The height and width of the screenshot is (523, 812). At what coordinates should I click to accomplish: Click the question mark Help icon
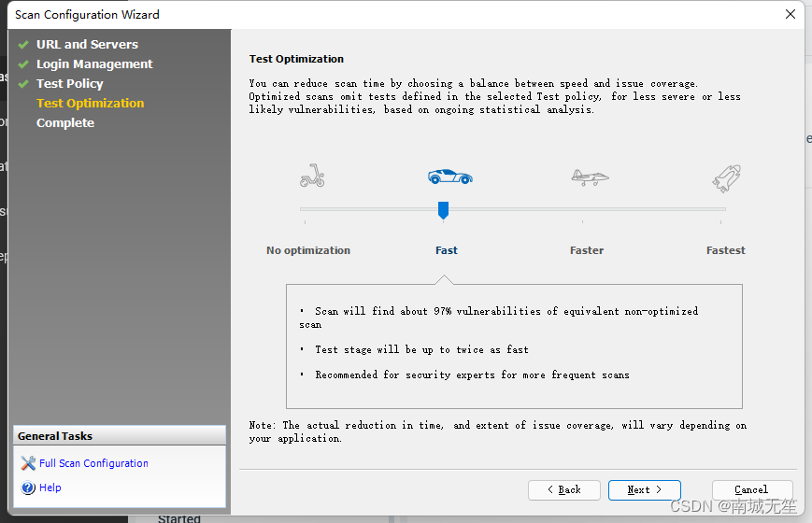28,488
